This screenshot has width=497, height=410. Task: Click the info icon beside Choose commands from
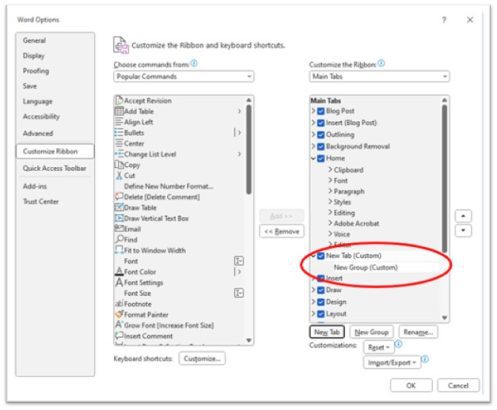[x=194, y=63]
